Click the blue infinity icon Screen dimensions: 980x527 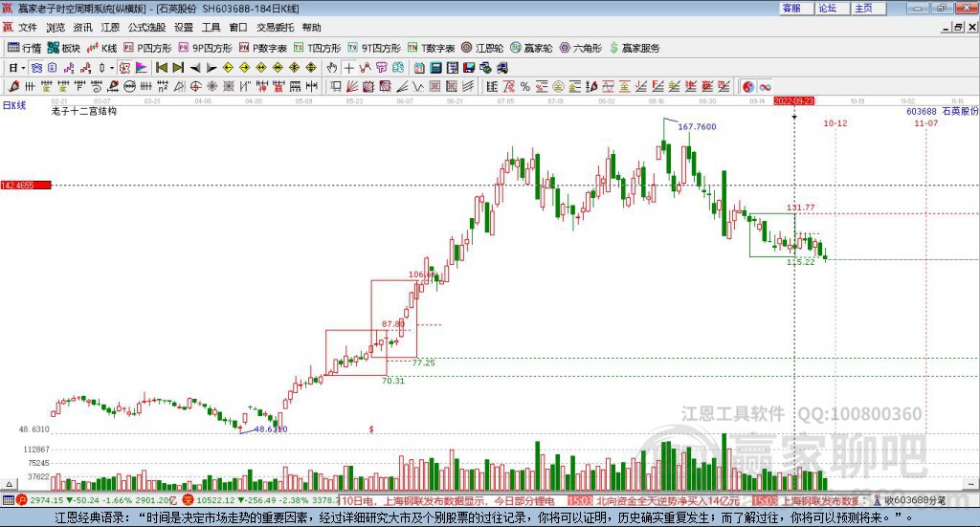(x=765, y=87)
